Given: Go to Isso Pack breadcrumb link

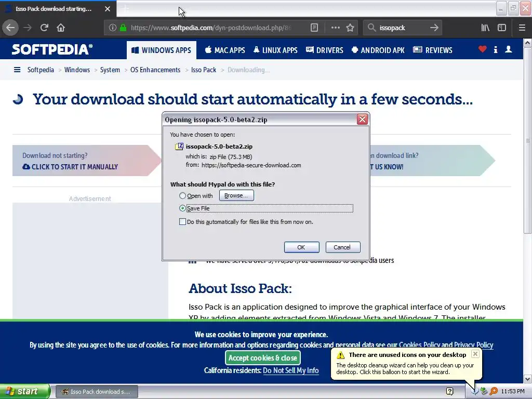Looking at the screenshot, I should pos(204,70).
